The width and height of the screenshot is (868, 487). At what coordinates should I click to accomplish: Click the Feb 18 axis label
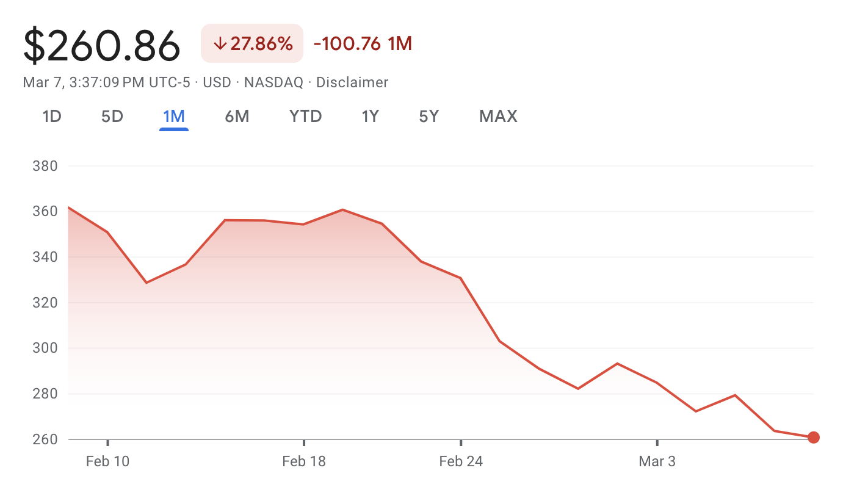click(x=304, y=461)
